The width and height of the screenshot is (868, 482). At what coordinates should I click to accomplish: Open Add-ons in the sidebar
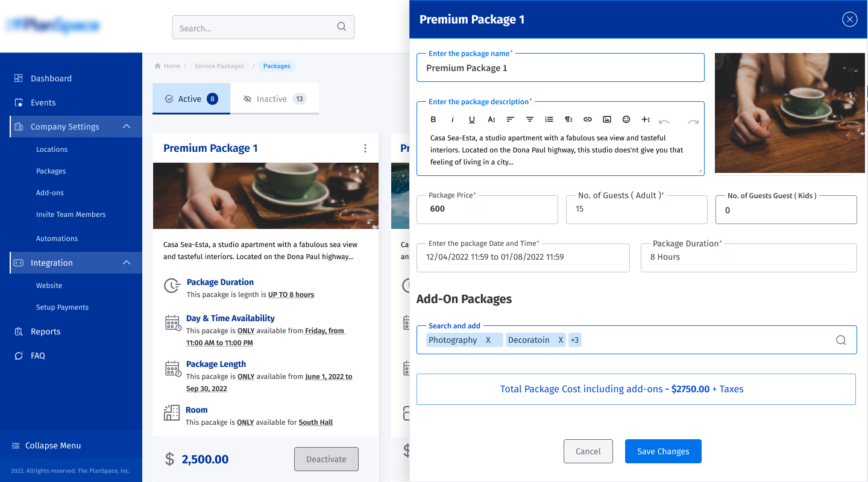click(50, 193)
